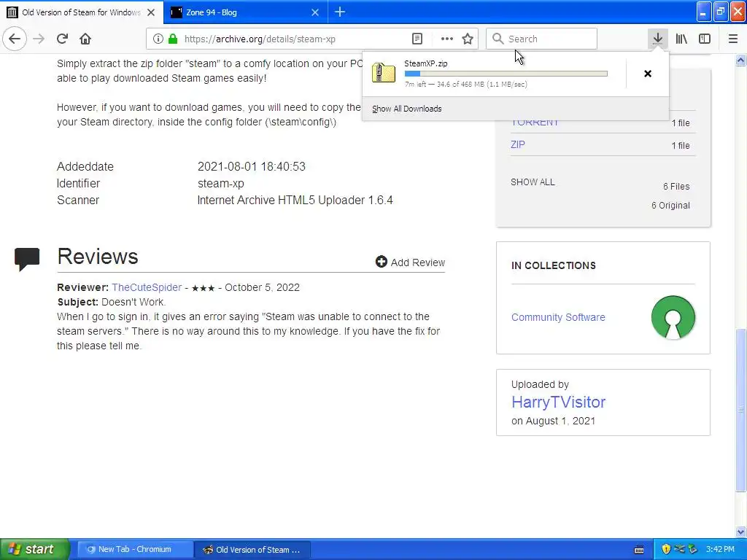Open uploader HarryTVisitor profile

[x=558, y=402]
